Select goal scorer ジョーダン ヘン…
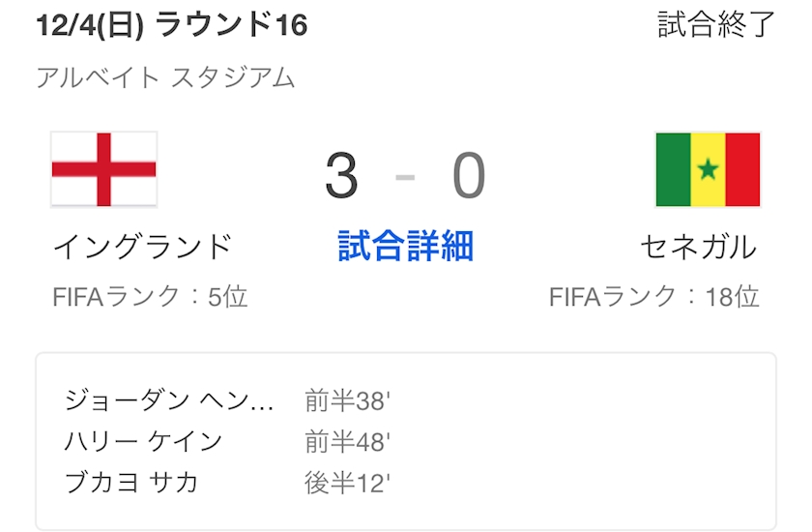This screenshot has height=532, width=812. pos(169,400)
